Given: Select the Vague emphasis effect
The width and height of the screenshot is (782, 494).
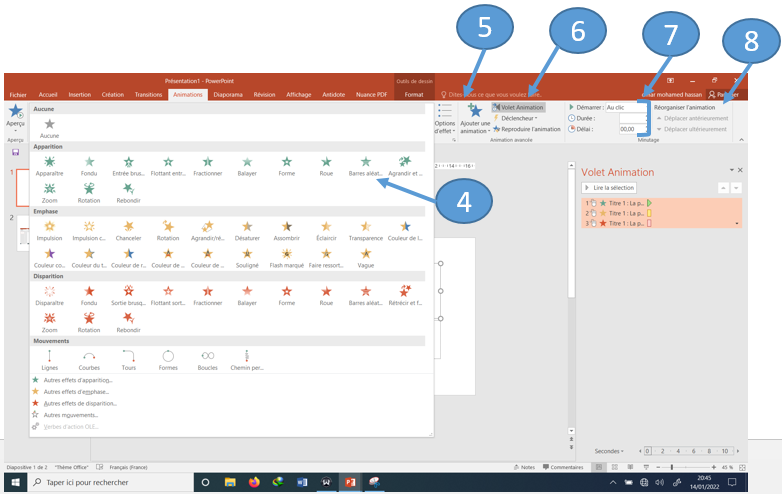Looking at the screenshot, I should (365, 257).
